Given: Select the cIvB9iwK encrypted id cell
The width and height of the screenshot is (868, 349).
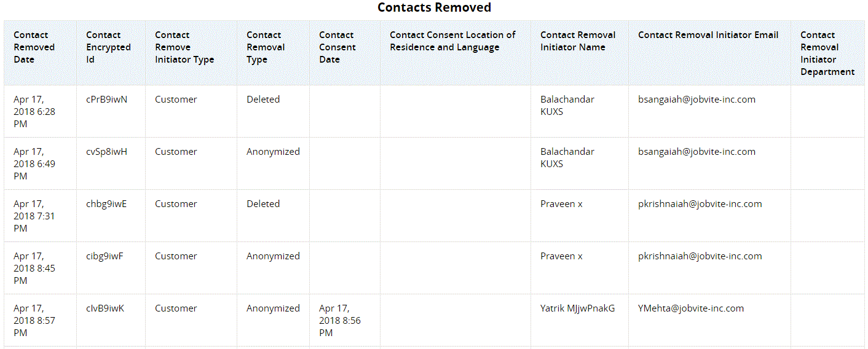Looking at the screenshot, I should (105, 308).
